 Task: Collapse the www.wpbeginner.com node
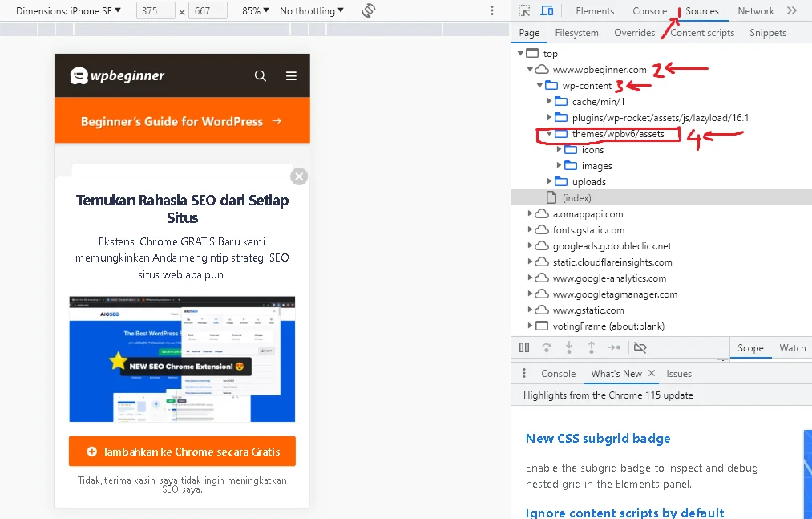coord(530,70)
